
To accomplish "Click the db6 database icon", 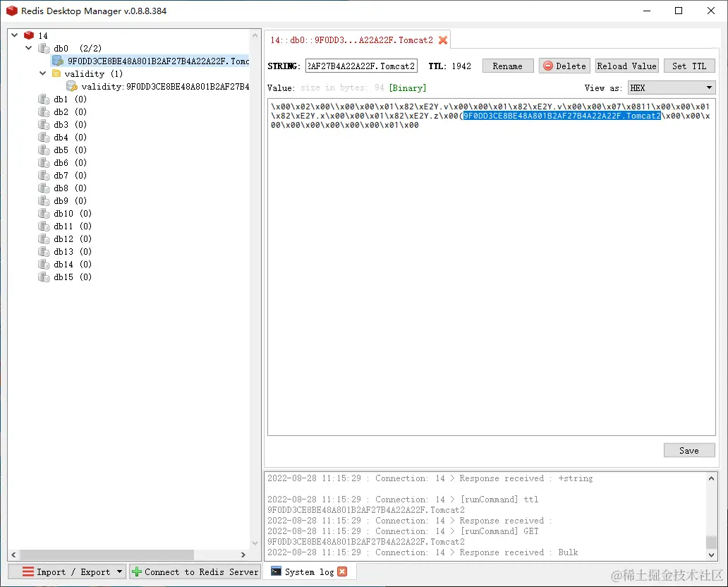I will (44, 162).
